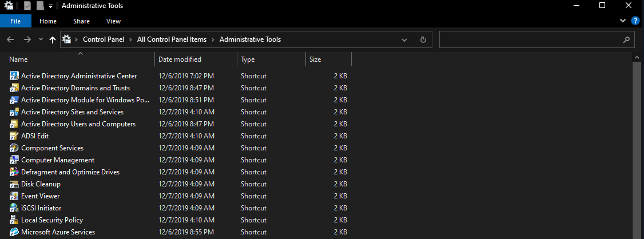Go up one level with Up arrow
This screenshot has width=644, height=239.
pos(53,40)
